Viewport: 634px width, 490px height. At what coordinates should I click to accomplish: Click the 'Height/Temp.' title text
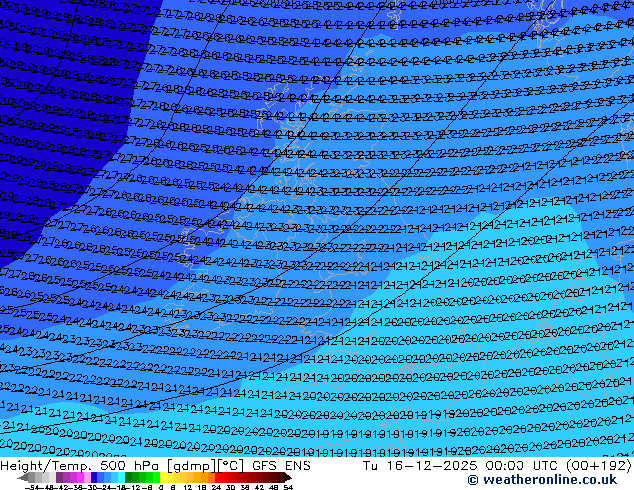click(44, 466)
